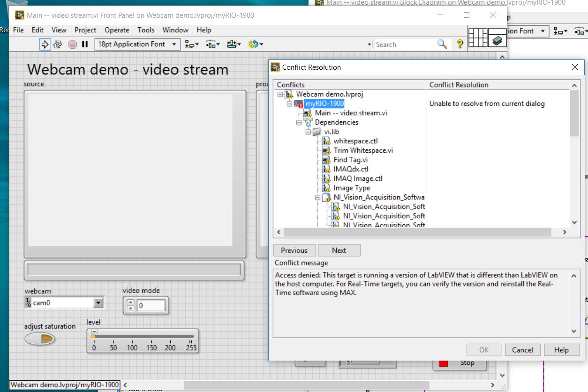588x392 pixels.
Task: Open the View menu
Action: pyautogui.click(x=59, y=30)
